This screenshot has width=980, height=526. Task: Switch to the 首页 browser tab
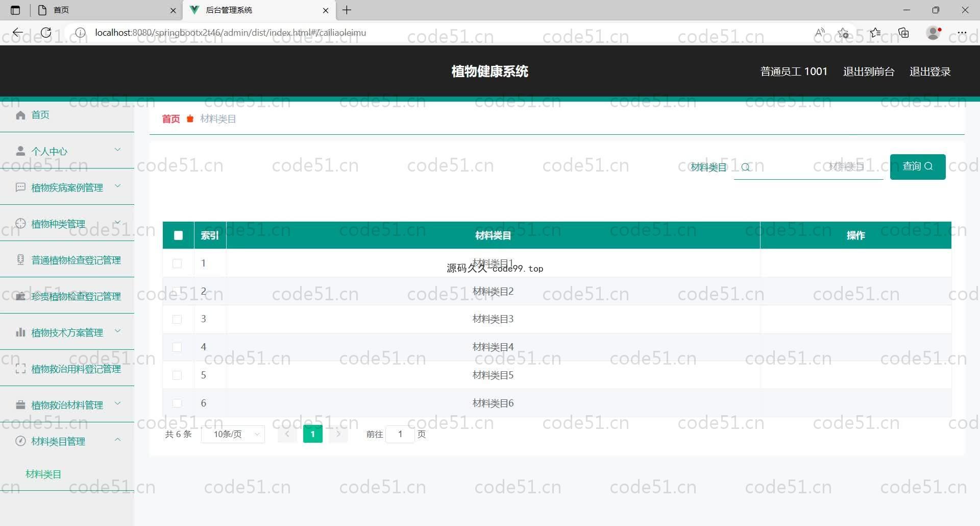(x=107, y=10)
